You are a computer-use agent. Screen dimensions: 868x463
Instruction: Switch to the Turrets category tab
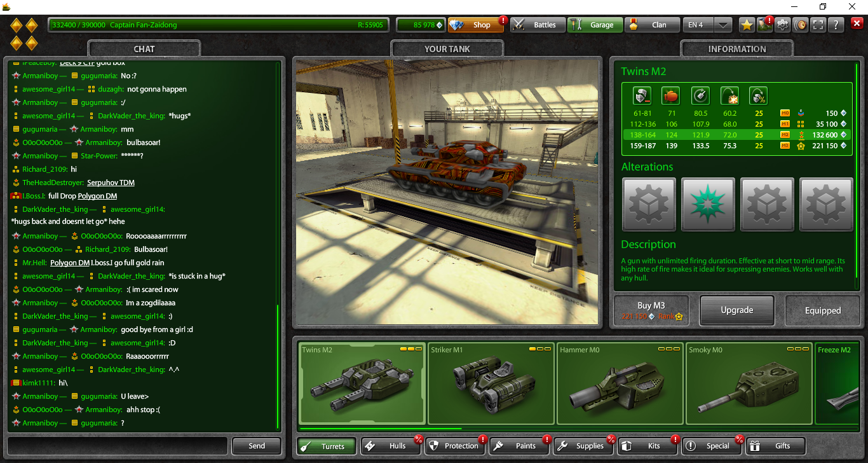coord(327,446)
